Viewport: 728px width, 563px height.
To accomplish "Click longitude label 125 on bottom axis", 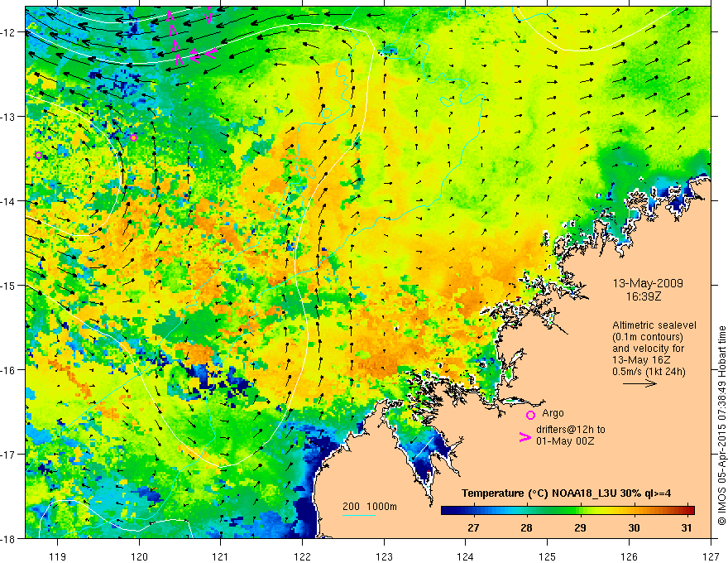I will [x=548, y=556].
